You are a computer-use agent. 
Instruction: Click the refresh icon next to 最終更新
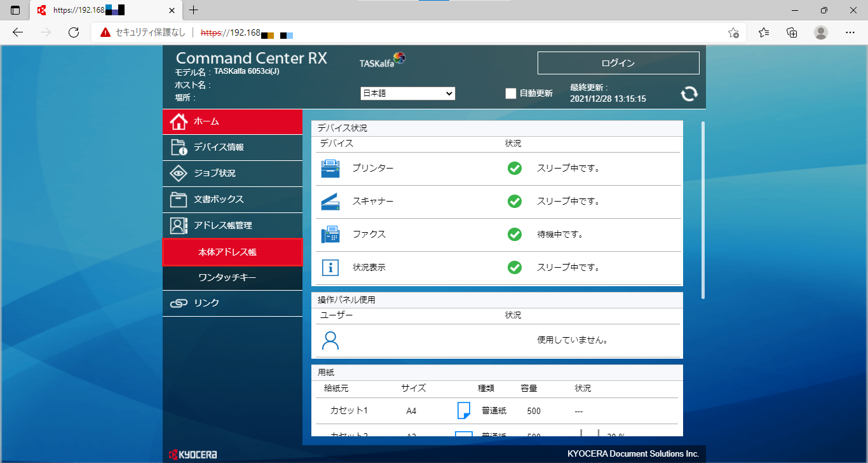click(x=689, y=93)
